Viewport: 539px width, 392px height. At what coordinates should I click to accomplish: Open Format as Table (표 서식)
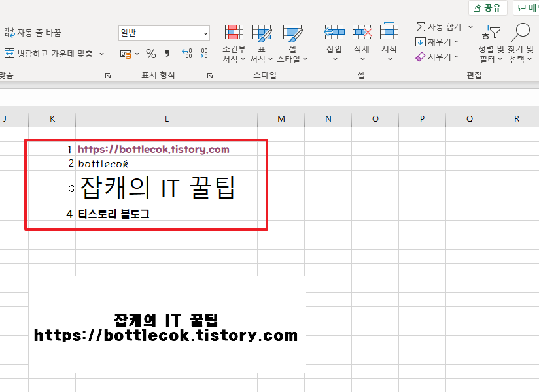[262, 44]
